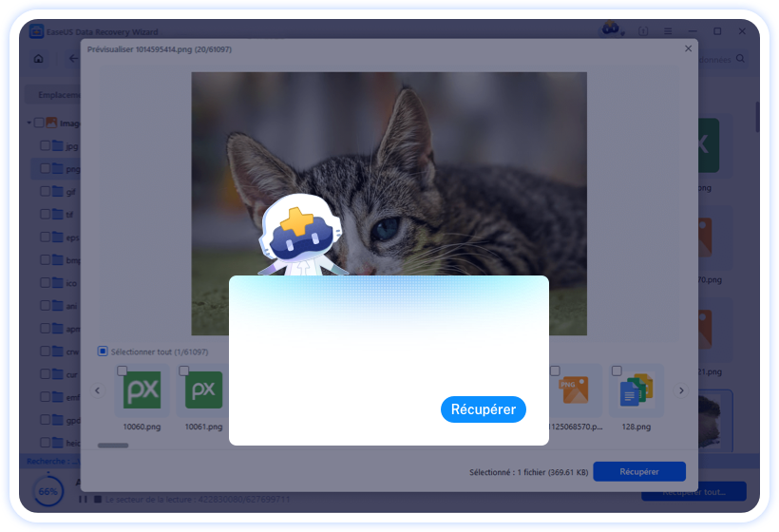This screenshot has height=532, width=779.
Task: Open the Emplacement tab
Action: coord(53,94)
